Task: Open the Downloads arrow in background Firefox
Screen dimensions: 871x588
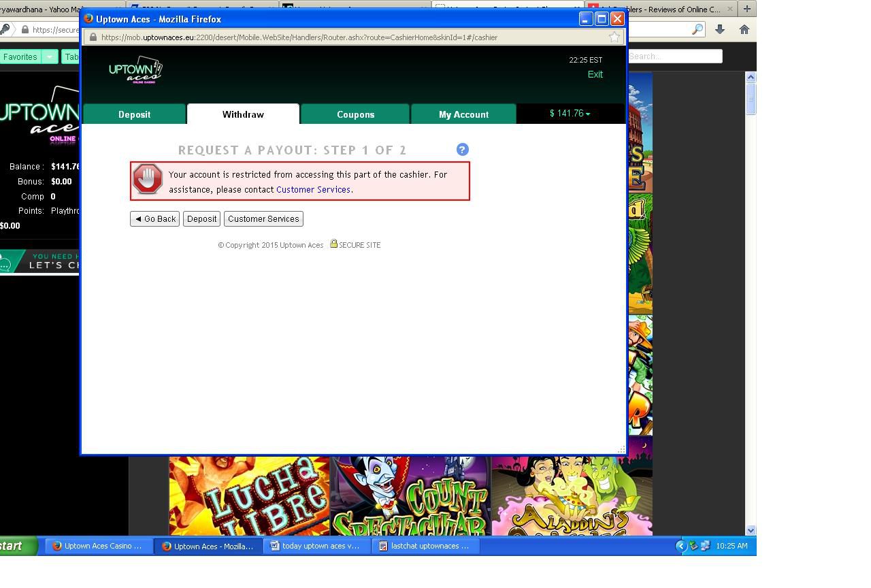Action: tap(720, 29)
